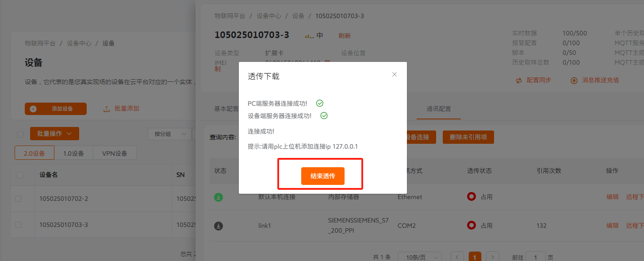The height and width of the screenshot is (261, 644).
Task: Tick the select-all checkbox beside 设备名
Action: tap(20, 175)
